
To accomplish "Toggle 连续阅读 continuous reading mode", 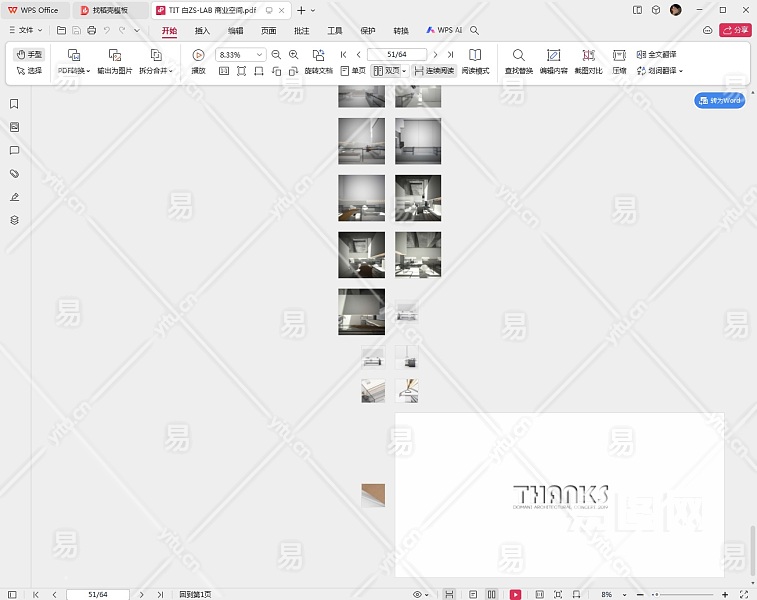I will (434, 71).
